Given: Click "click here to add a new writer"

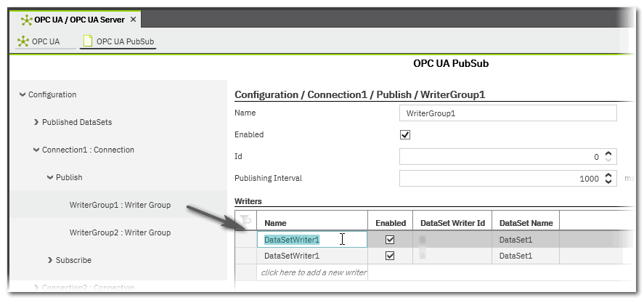Looking at the screenshot, I should (x=314, y=272).
